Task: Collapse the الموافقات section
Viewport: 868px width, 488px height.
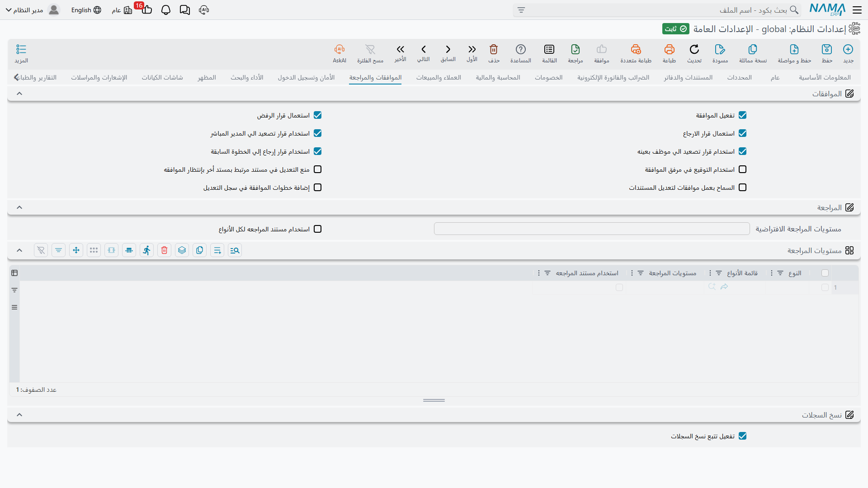Action: tap(19, 94)
